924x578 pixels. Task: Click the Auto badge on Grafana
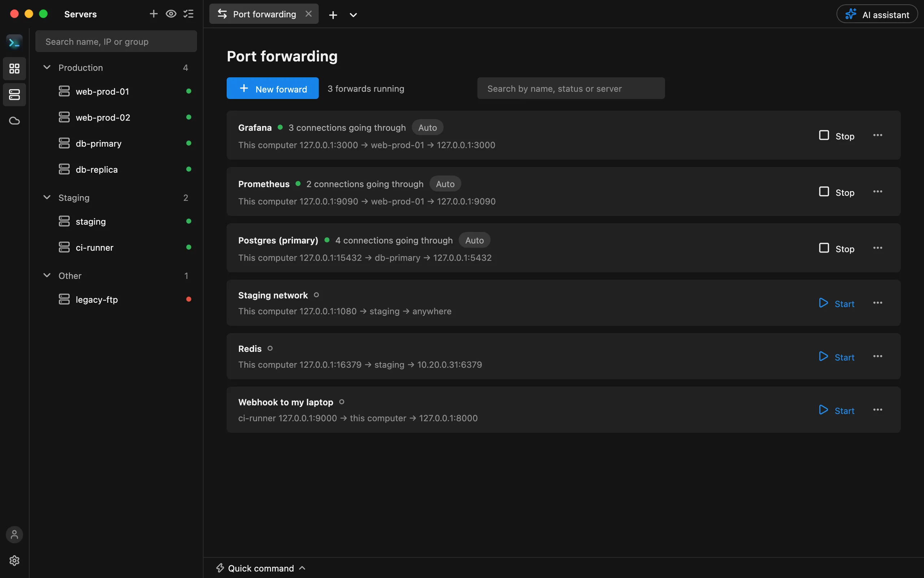pos(427,127)
